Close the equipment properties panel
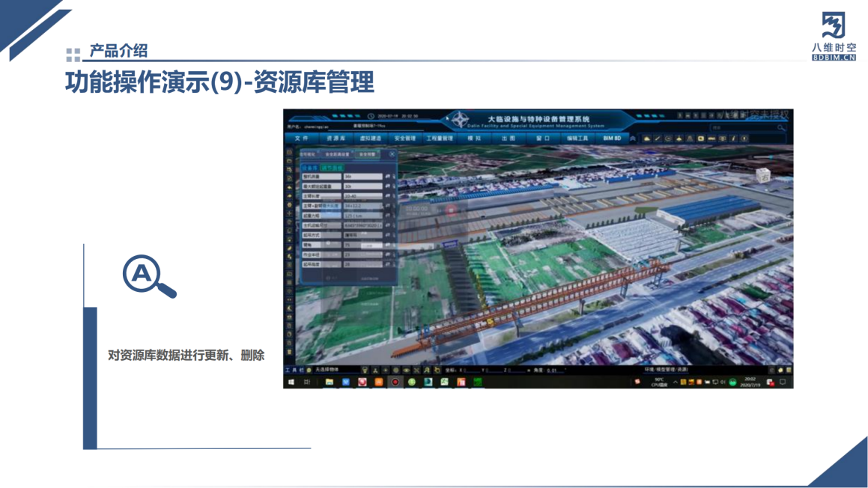Image resolution: width=868 pixels, height=488 pixels. 392,154
